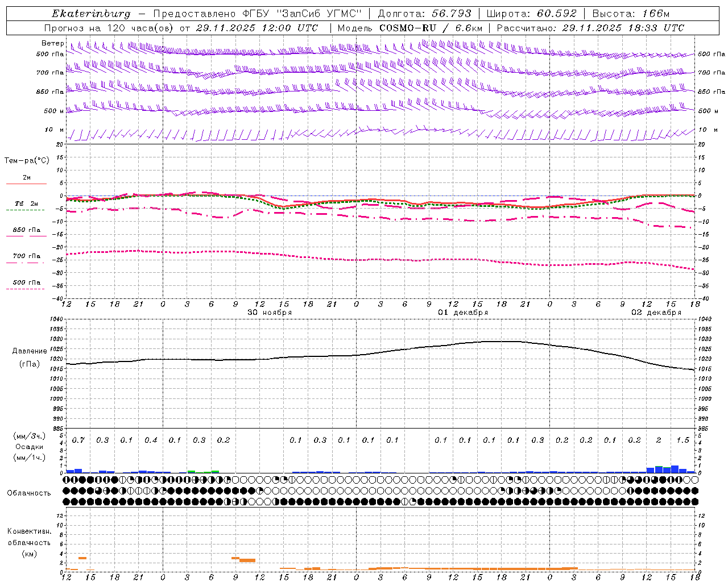Click the '1.5' three-hour precipitation value
The height and width of the screenshot is (582, 728).
coord(683,440)
